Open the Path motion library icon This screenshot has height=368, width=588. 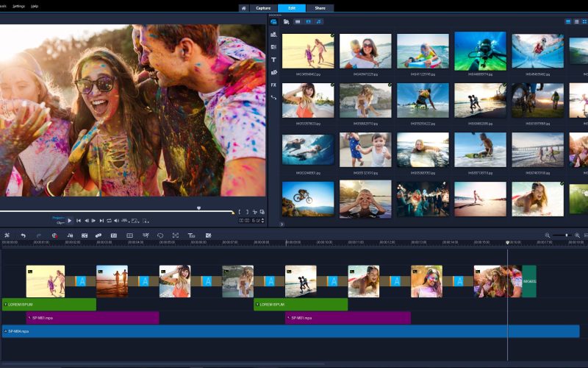click(273, 97)
